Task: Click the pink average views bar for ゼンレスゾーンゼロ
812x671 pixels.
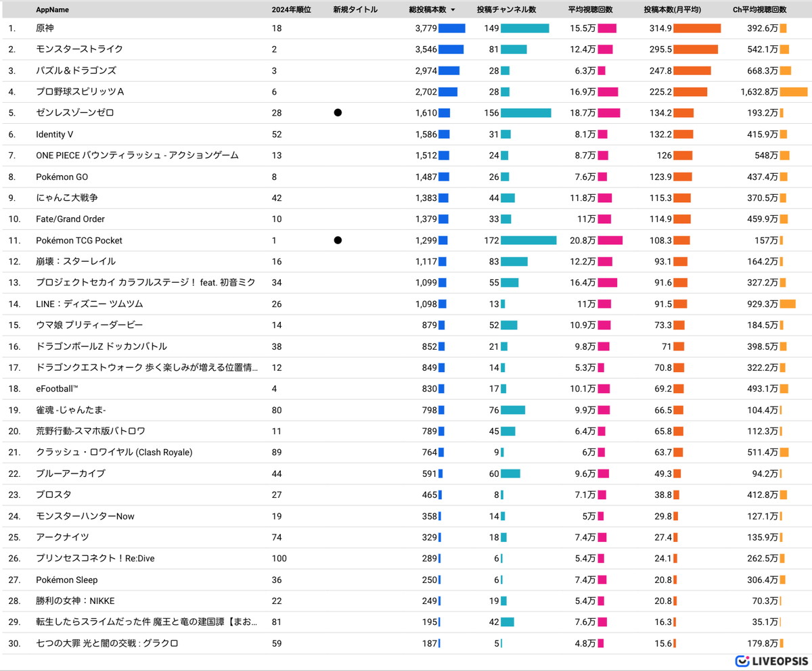Action: [x=608, y=113]
